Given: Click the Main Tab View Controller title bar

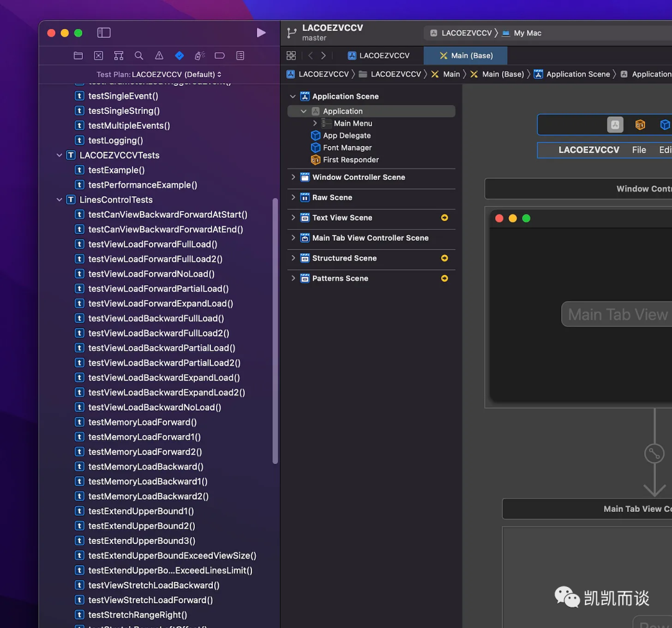Looking at the screenshot, I should pos(587,509).
